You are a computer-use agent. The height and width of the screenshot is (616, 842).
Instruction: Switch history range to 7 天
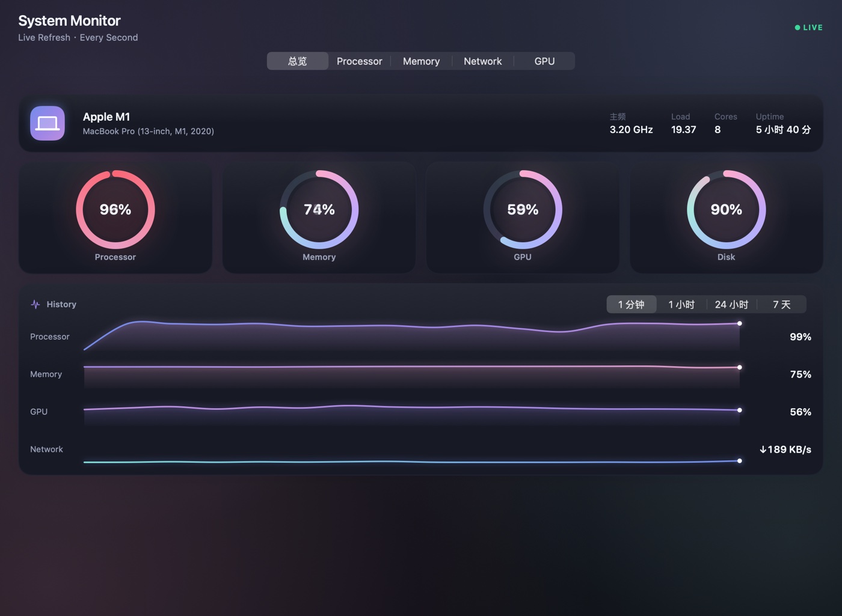point(781,305)
